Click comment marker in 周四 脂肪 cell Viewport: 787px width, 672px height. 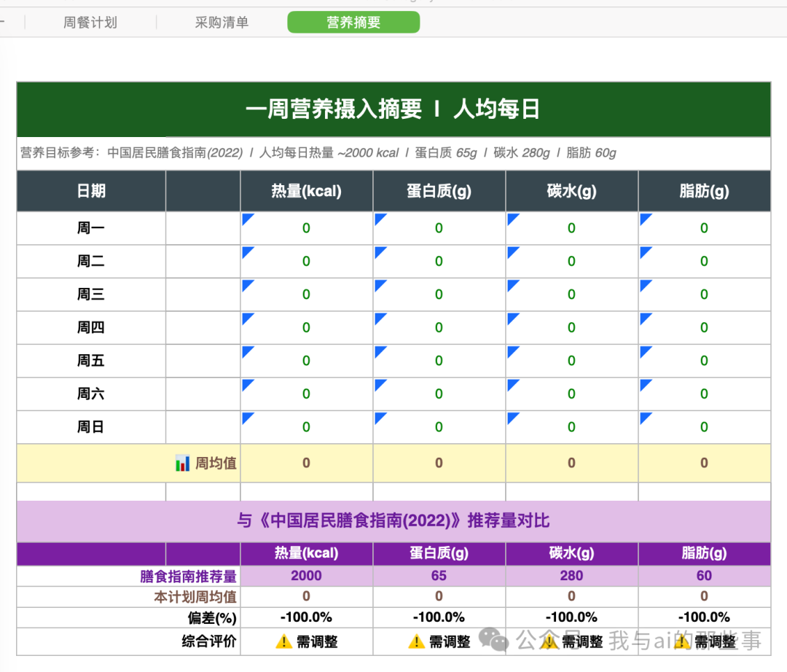[x=644, y=316]
